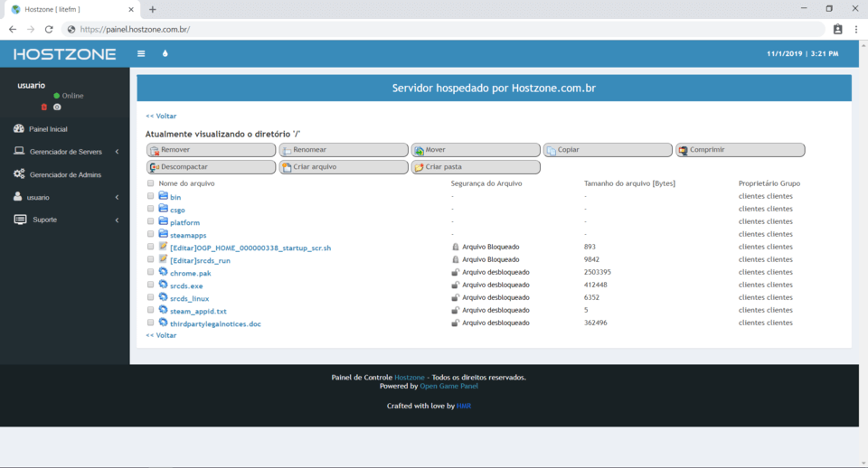Click the download icon for steam_appid.txt
Image resolution: width=868 pixels, height=468 pixels.
[x=164, y=310]
